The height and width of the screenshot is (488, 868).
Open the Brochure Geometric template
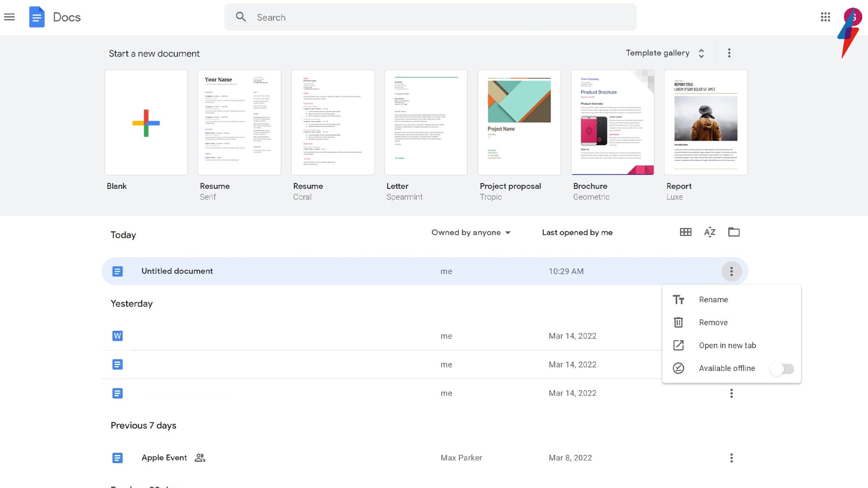tap(613, 122)
